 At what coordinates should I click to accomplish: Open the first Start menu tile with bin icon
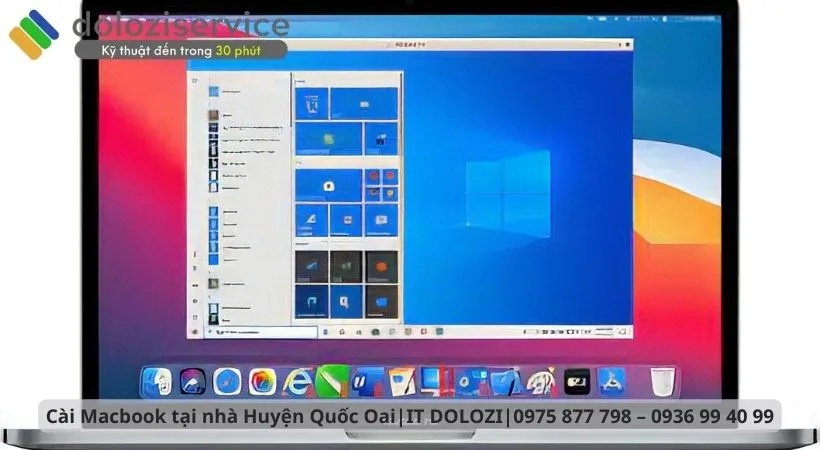pyautogui.click(x=312, y=104)
